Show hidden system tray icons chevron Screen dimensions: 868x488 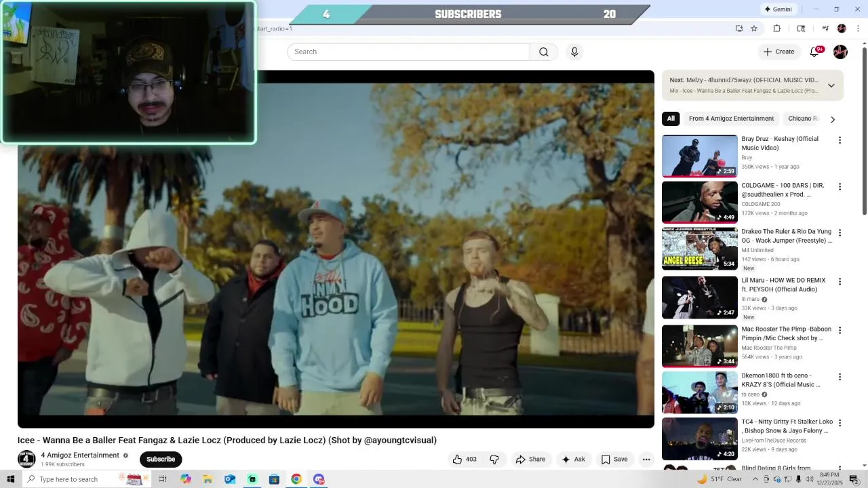[755, 479]
